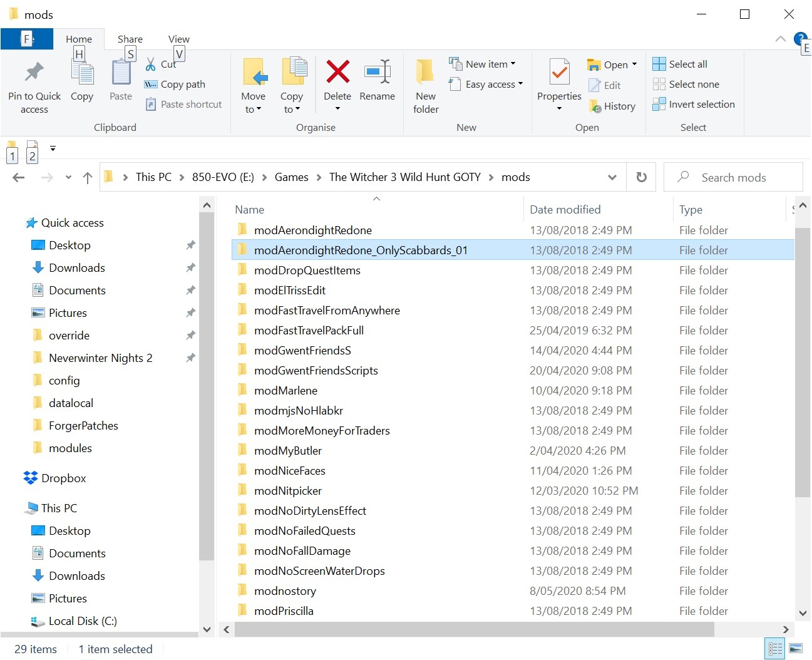Click the Select all icon

[x=659, y=64]
